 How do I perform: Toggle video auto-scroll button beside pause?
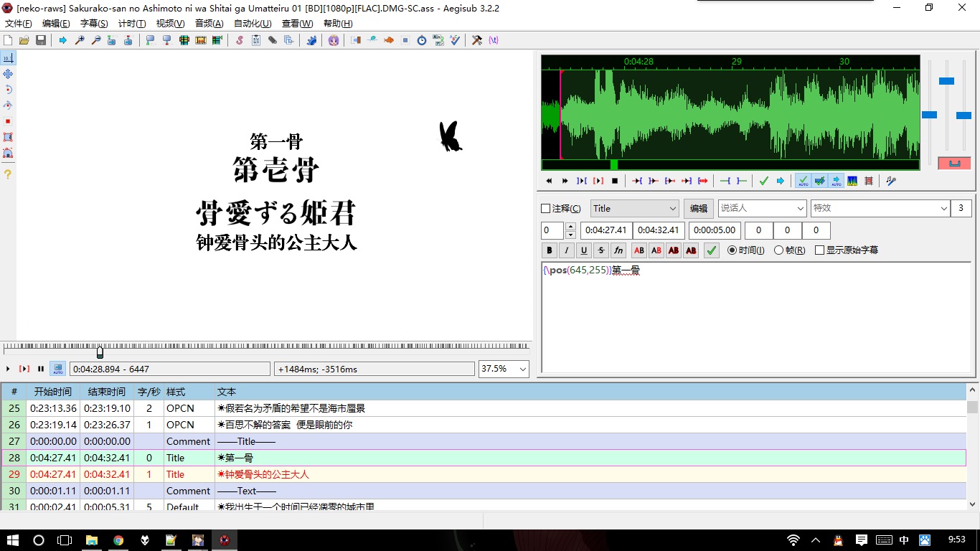click(58, 369)
